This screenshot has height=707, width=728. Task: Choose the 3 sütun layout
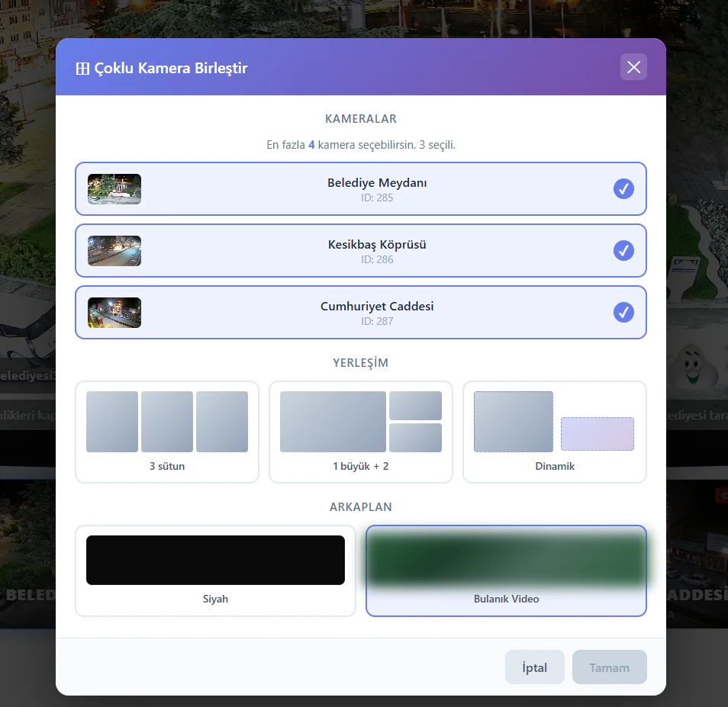[x=167, y=432]
